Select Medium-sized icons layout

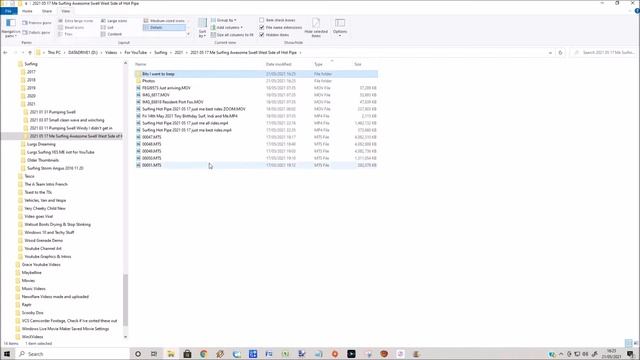[164, 20]
